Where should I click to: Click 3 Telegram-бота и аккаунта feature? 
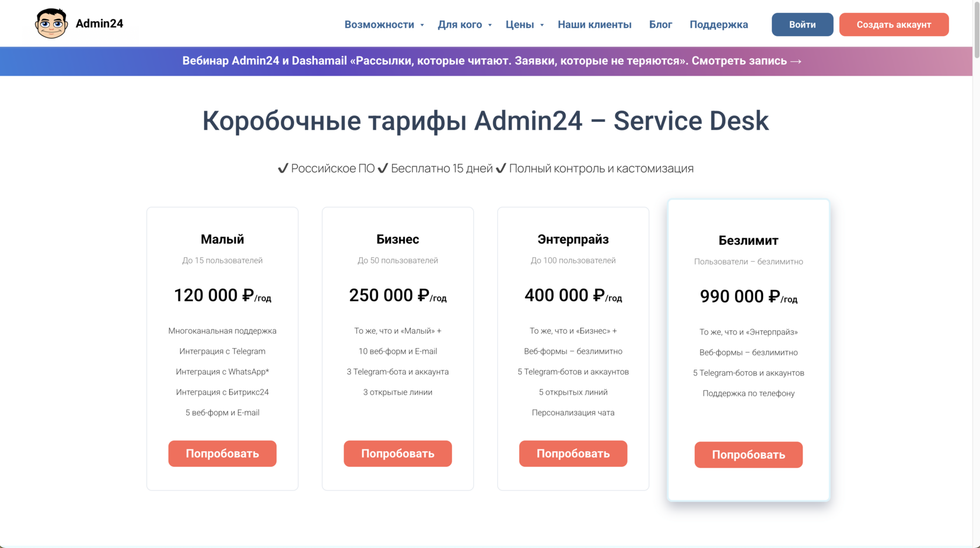(398, 371)
